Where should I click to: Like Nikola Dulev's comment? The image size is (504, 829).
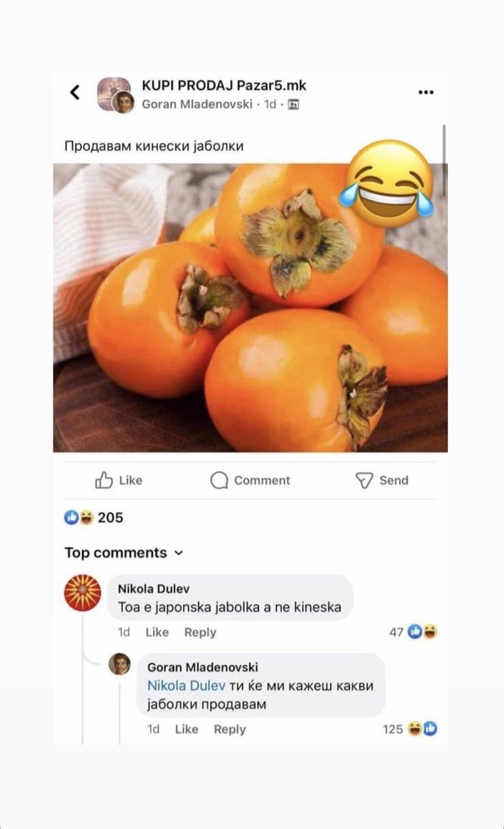coord(156,632)
